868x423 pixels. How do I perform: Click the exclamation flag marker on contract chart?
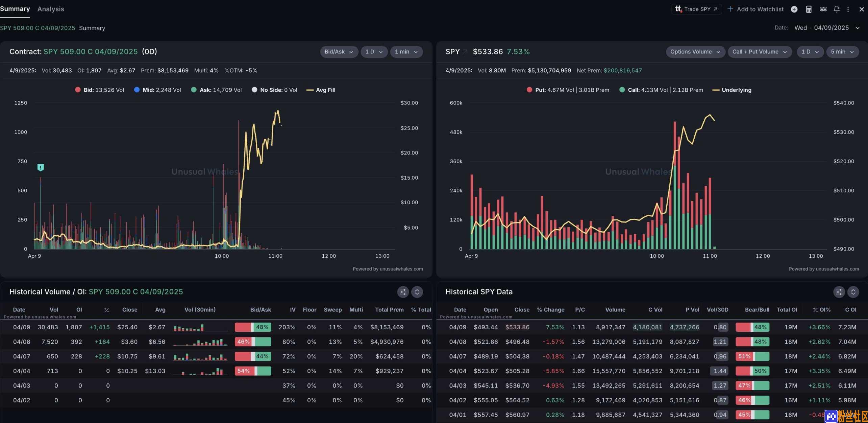point(41,167)
